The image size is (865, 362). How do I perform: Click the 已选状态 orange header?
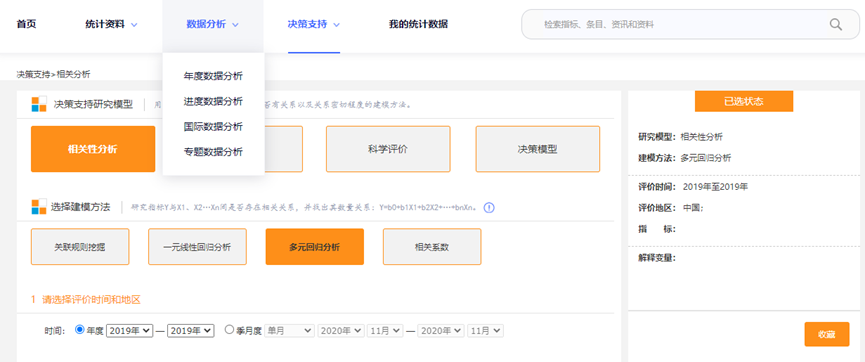coord(744,102)
